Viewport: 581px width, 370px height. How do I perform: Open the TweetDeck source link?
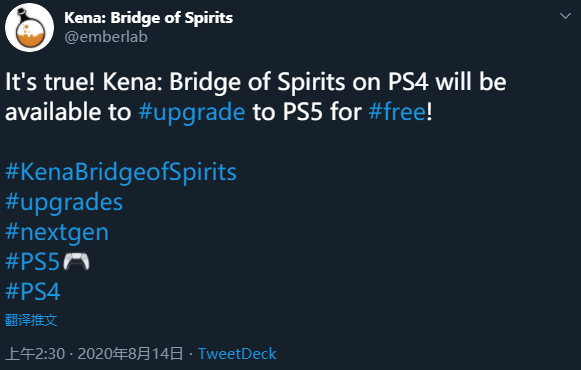pos(237,354)
